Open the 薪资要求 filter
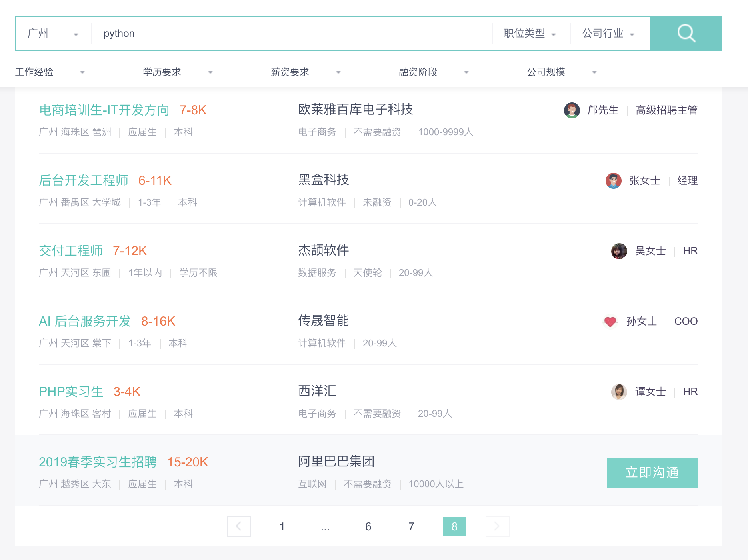 pyautogui.click(x=306, y=72)
